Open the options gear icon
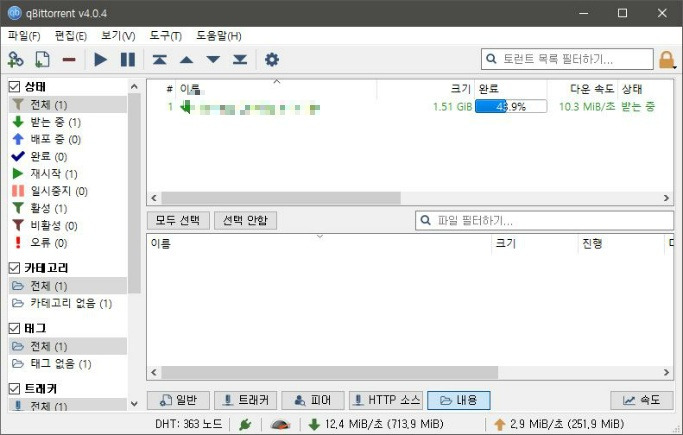 272,59
